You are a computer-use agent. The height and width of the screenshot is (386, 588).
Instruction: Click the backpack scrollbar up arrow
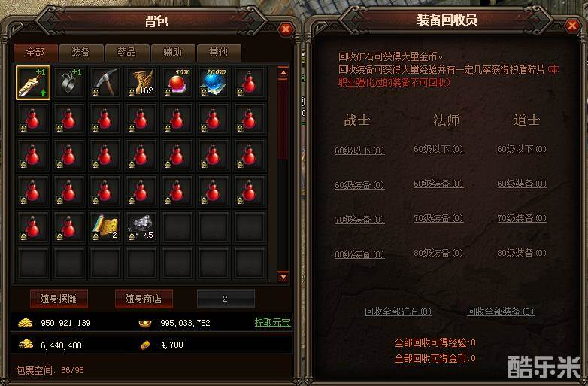click(x=283, y=72)
